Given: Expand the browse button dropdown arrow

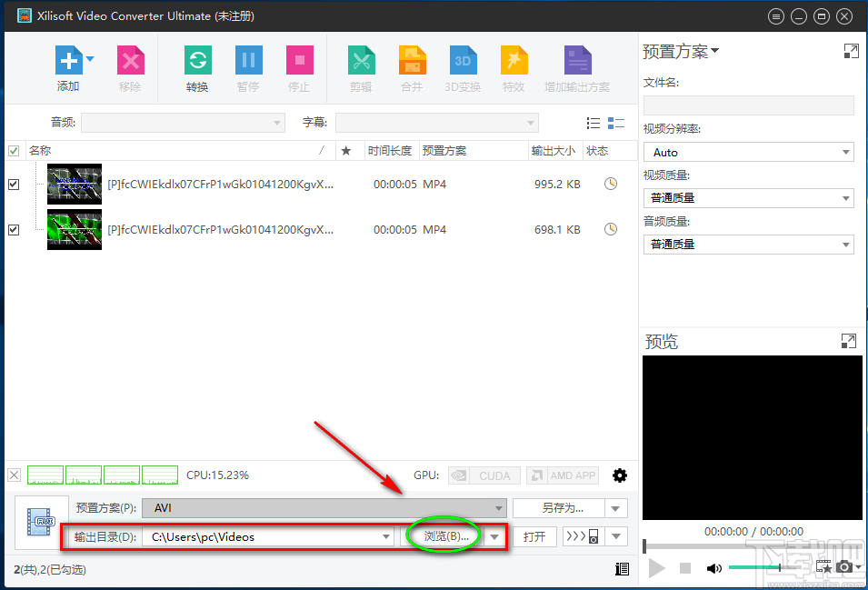Looking at the screenshot, I should 494,537.
